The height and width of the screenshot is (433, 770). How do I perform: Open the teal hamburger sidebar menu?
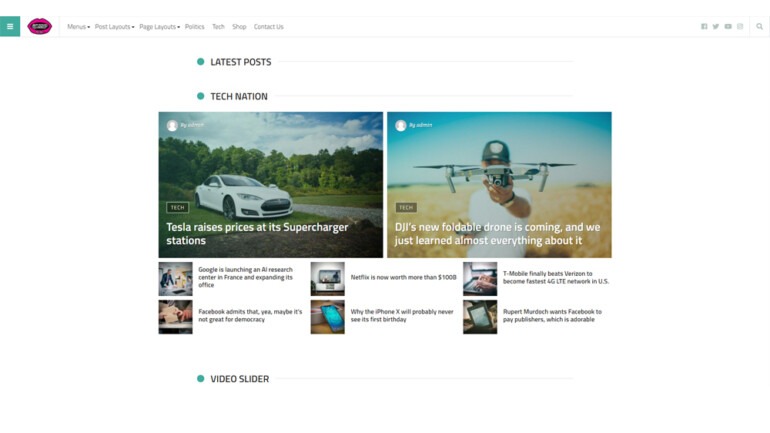(x=10, y=26)
